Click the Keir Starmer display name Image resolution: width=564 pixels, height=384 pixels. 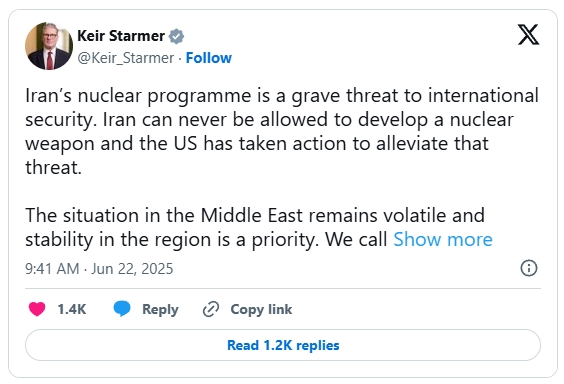tap(121, 36)
